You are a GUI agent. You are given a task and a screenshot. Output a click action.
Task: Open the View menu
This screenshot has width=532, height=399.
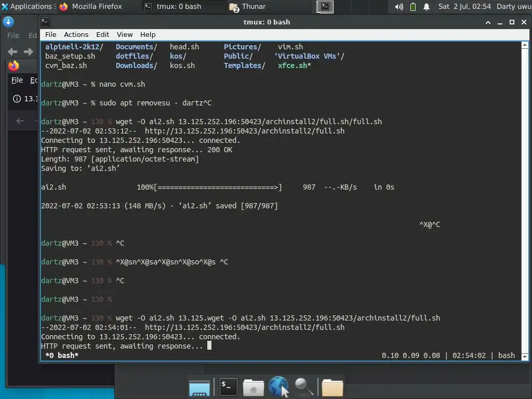(x=125, y=35)
